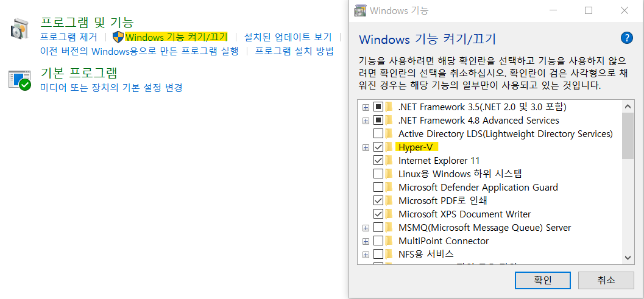The width and height of the screenshot is (644, 299).
Task: Uncheck the Internet Explorer 11 checkbox
Action: pyautogui.click(x=378, y=160)
